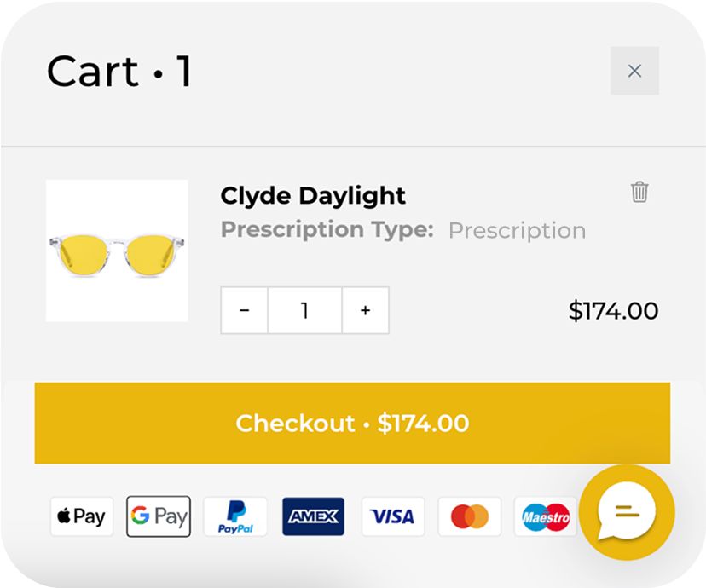Open the yellow chat bubble widget
Screen dimensions: 706x588
627,512
